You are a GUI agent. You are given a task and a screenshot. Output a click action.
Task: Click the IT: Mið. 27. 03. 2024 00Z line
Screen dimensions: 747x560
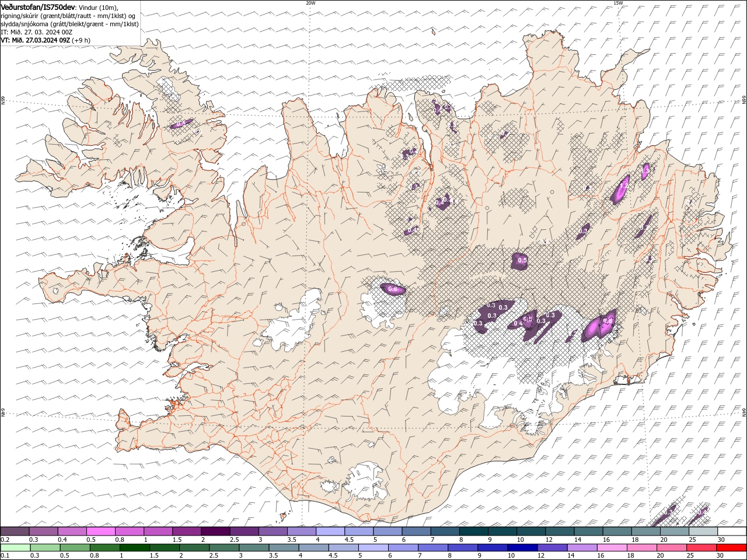(35, 32)
